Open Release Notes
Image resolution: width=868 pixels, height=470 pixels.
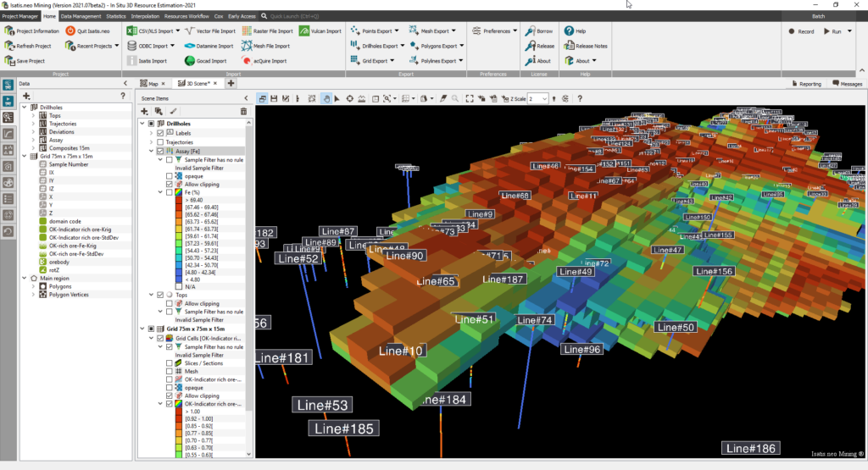tap(585, 46)
